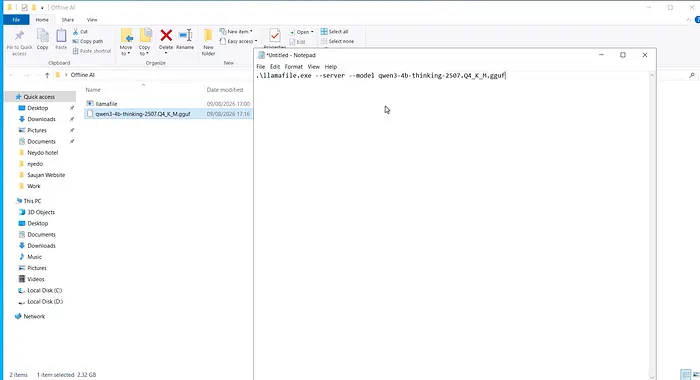Select This PC in navigation pane
700x380 pixels.
[32, 201]
